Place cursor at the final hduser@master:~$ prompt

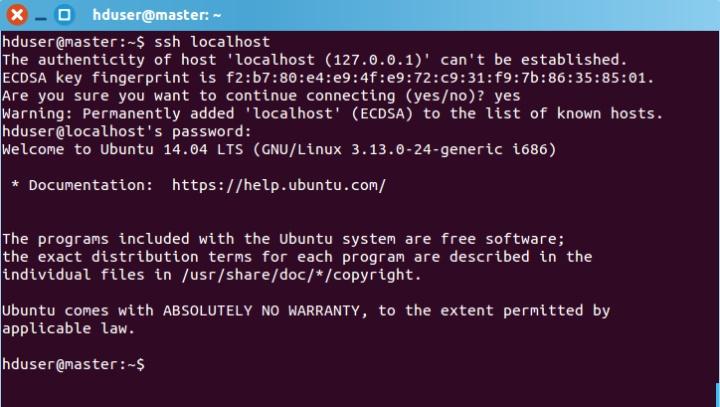point(73,364)
